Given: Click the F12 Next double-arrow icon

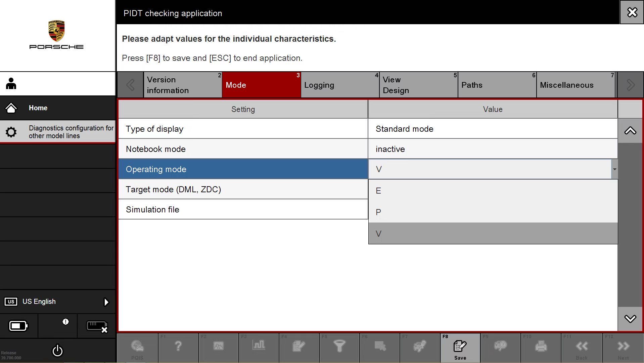Looking at the screenshot, I should [x=623, y=346].
